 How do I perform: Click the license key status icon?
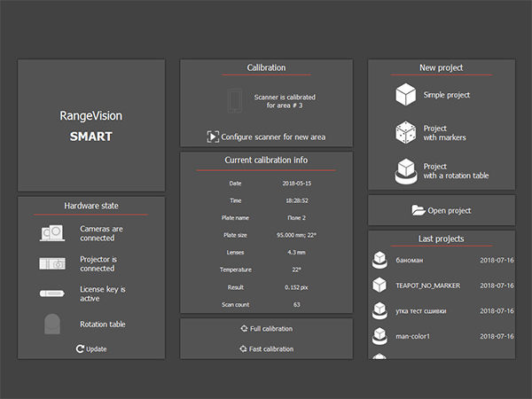(x=51, y=293)
